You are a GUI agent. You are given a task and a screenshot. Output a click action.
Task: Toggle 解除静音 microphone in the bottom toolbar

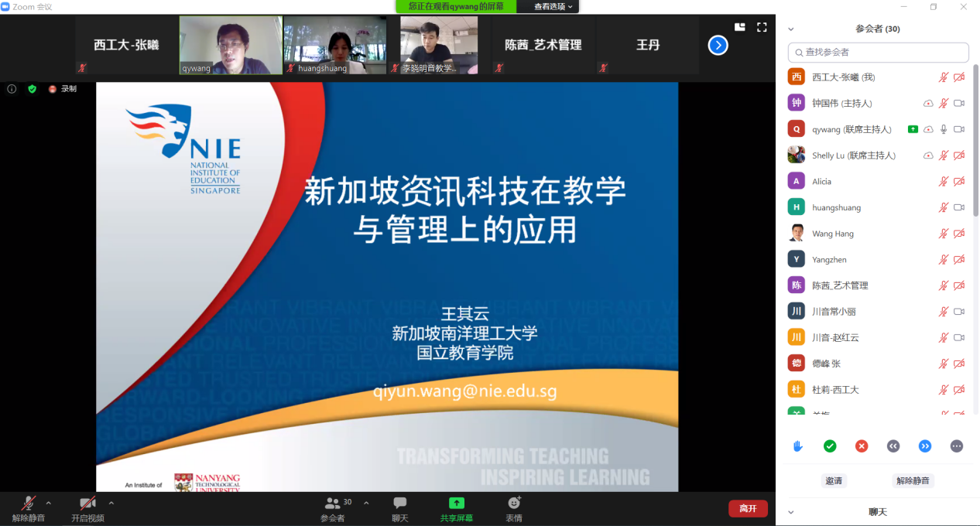[x=29, y=509]
